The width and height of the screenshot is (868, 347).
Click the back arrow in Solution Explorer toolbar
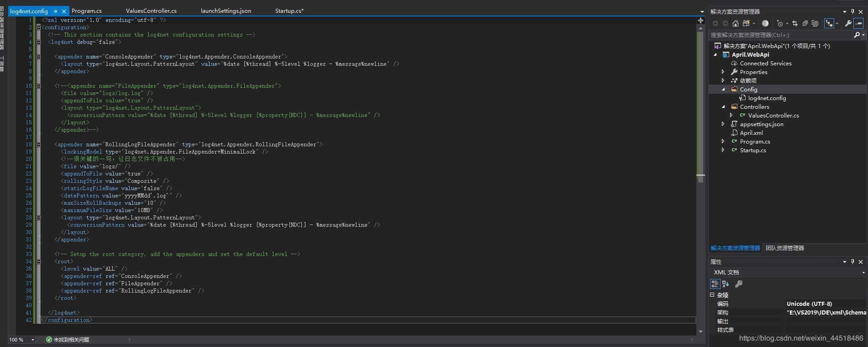(x=715, y=23)
